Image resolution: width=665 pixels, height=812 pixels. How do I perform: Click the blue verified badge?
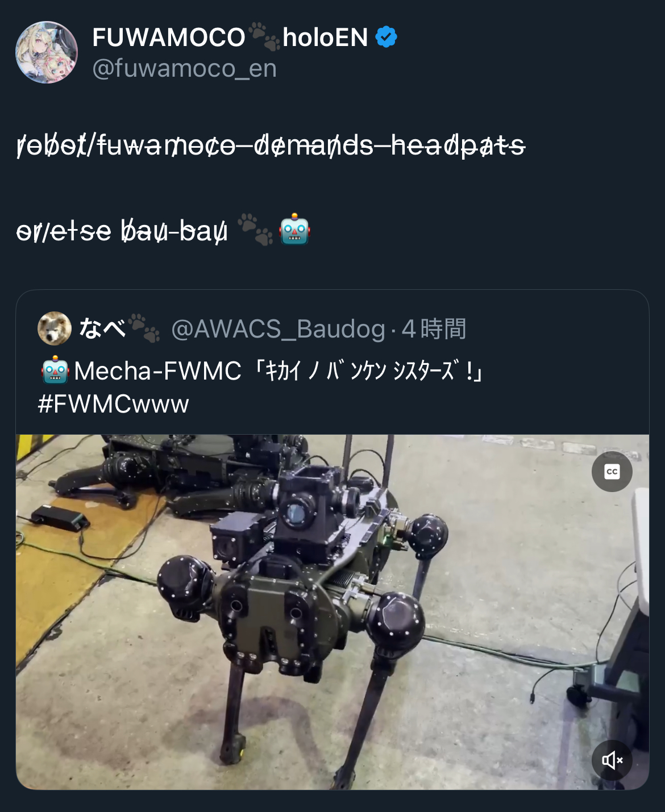click(x=386, y=38)
